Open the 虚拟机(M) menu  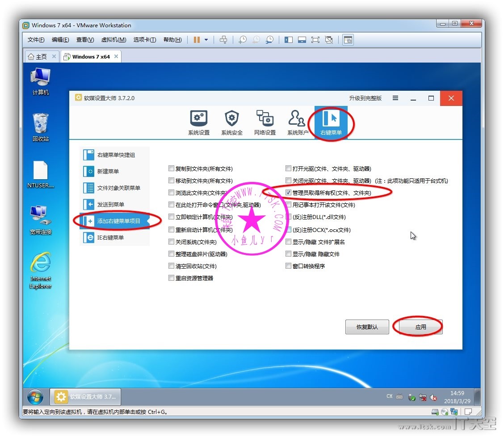(113, 40)
